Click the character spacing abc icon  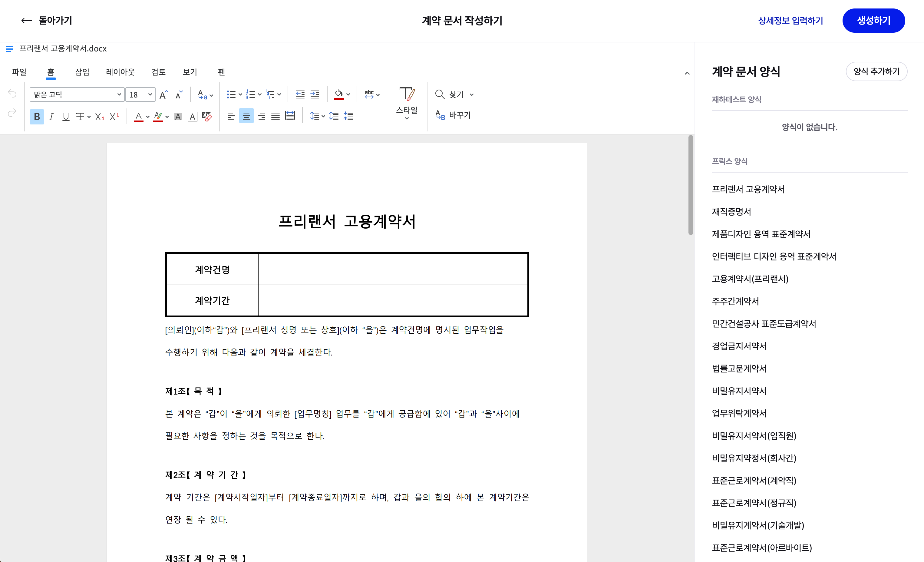coord(369,94)
